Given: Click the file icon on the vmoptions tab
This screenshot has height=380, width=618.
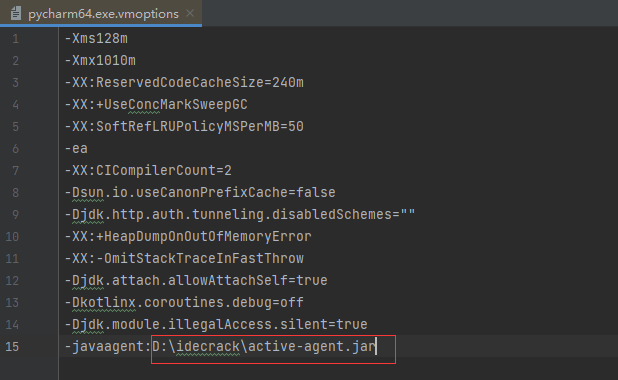Looking at the screenshot, I should click(x=16, y=13).
